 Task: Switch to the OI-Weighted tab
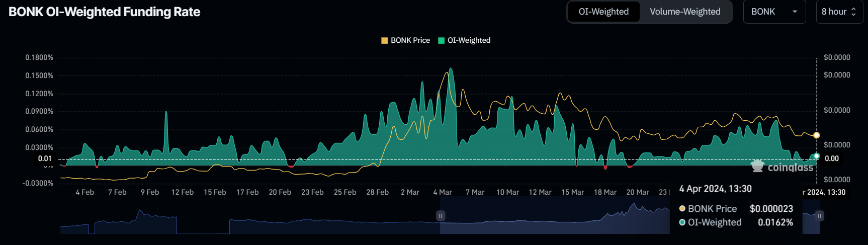pos(603,12)
